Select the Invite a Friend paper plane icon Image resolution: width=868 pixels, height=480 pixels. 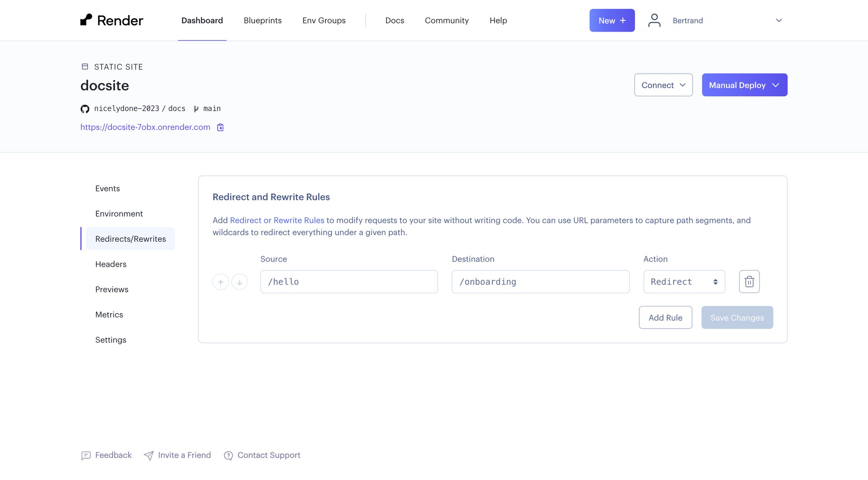(149, 456)
